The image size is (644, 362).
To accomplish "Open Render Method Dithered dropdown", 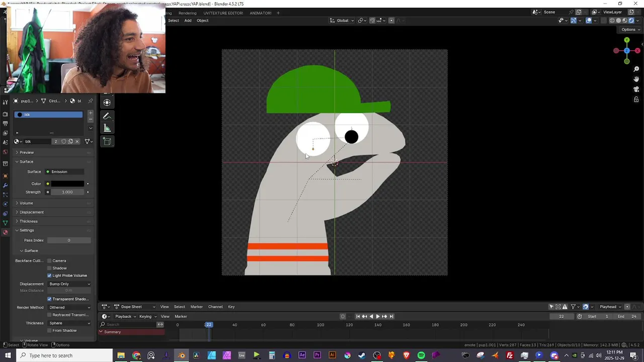I will tap(69, 307).
